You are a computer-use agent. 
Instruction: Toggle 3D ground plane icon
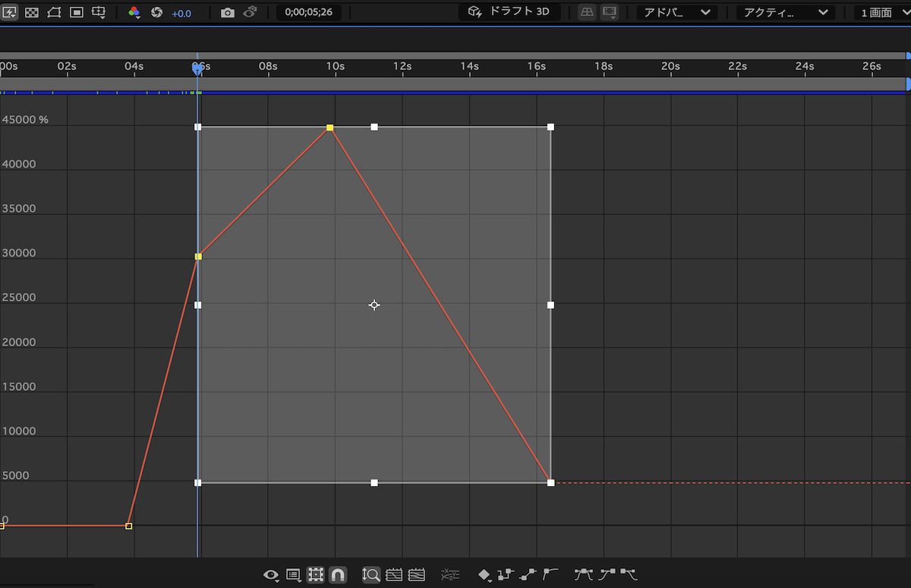click(587, 12)
